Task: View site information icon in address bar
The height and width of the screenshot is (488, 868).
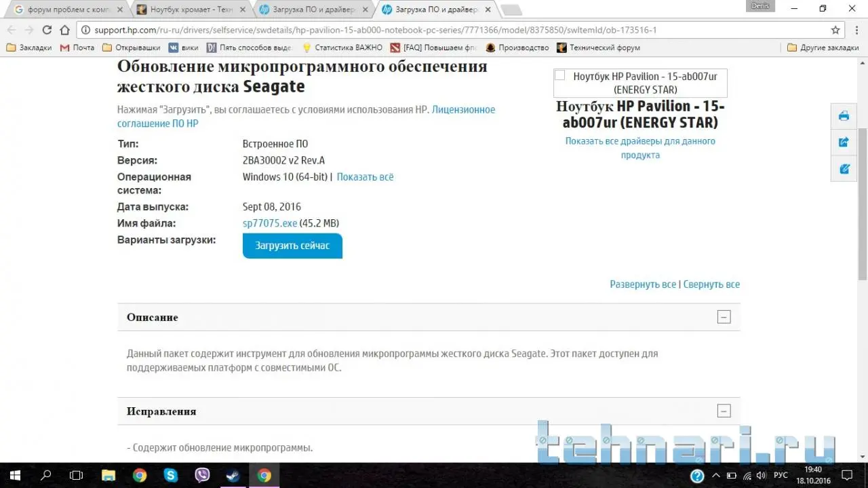Action: point(85,30)
